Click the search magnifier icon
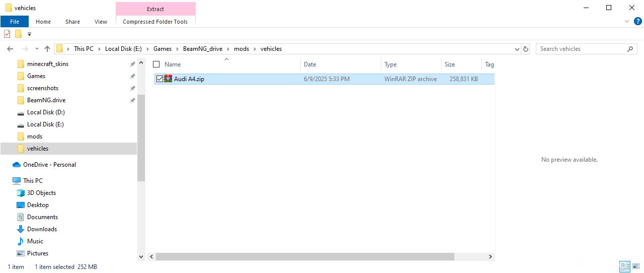This screenshot has width=644, height=273. point(630,49)
